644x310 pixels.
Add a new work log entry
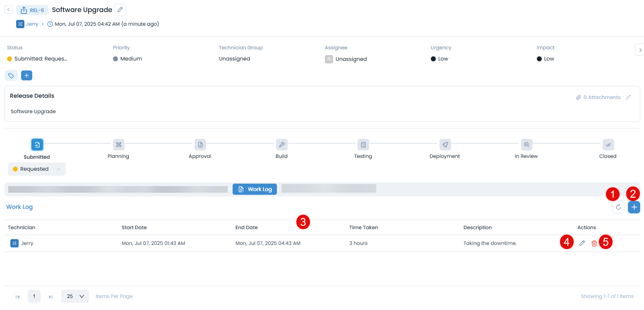[x=634, y=207]
